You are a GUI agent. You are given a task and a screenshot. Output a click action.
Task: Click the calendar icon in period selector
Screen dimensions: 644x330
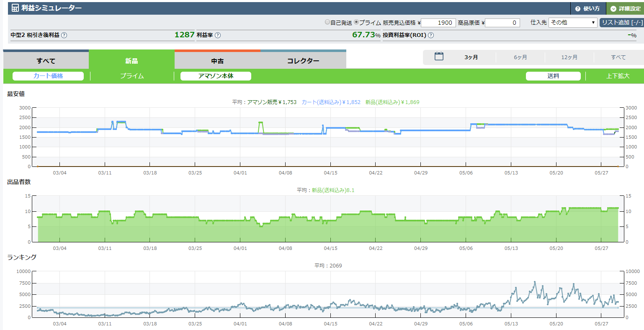click(439, 57)
